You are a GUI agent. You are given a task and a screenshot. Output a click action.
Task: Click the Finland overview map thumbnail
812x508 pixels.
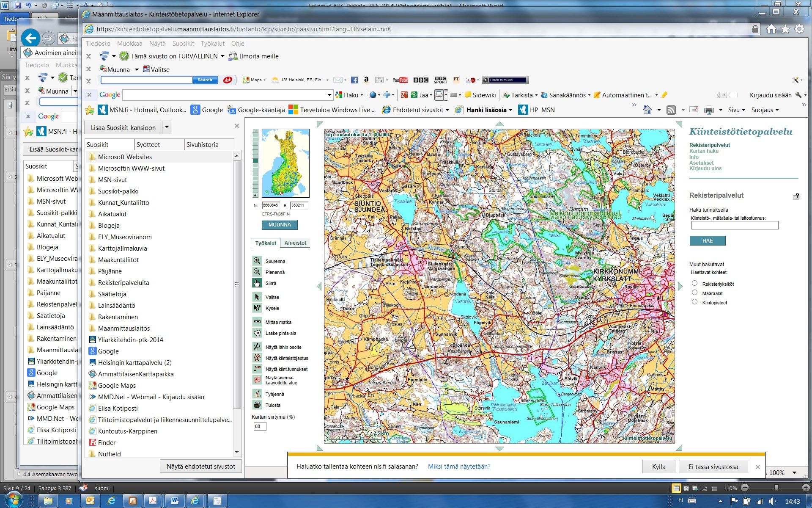285,163
